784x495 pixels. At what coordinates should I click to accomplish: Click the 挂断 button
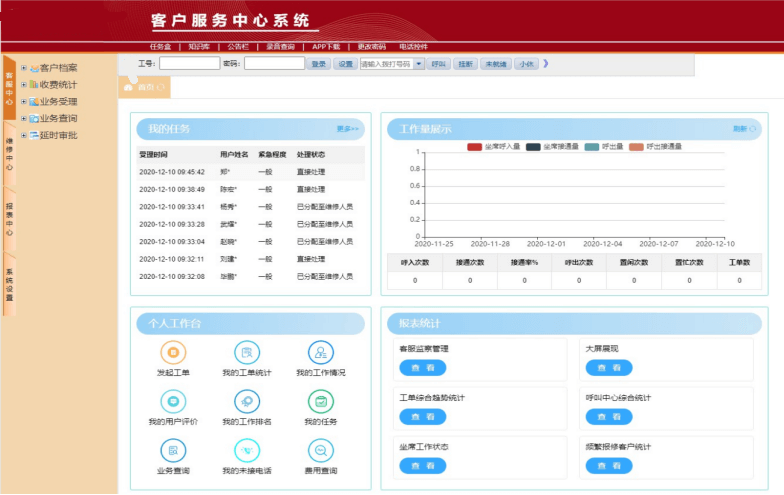pyautogui.click(x=466, y=64)
